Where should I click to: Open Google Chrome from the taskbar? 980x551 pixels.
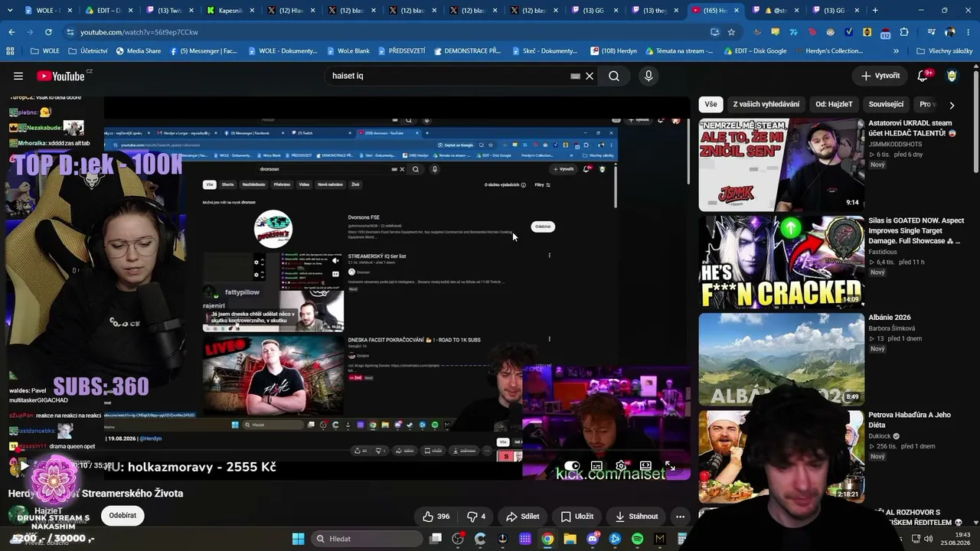tap(547, 539)
